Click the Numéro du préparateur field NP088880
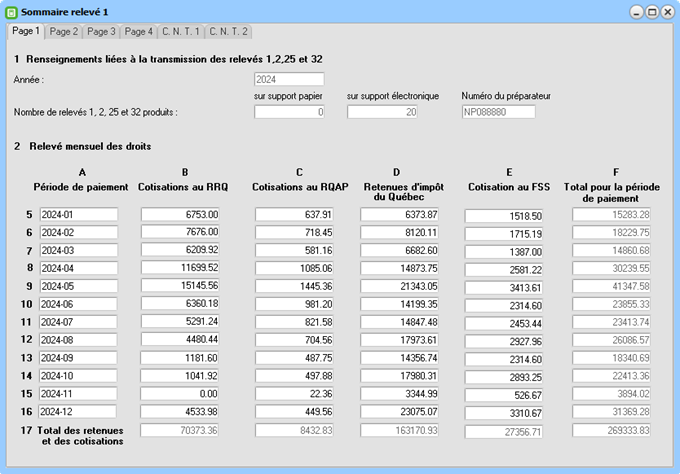 (x=498, y=112)
